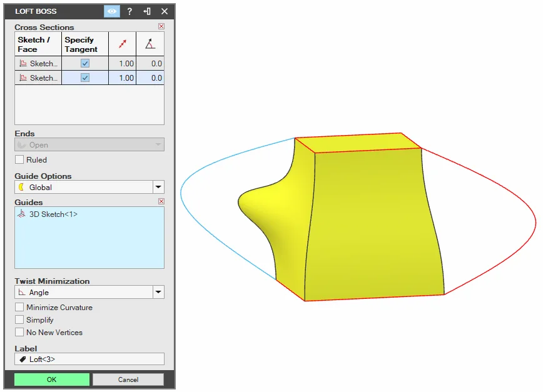The image size is (543, 392).
Task: Click the Specify Tangent column header
Action: pos(85,44)
